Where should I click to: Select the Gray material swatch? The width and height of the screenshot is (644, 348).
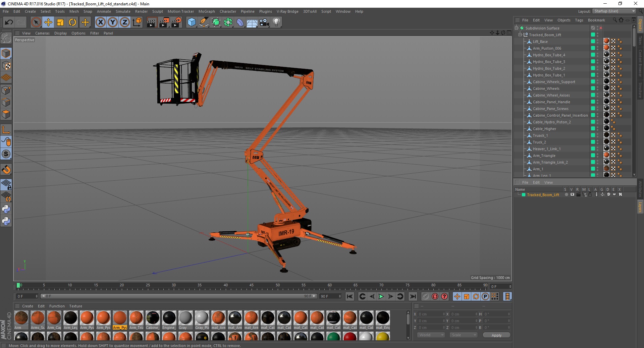tap(185, 318)
